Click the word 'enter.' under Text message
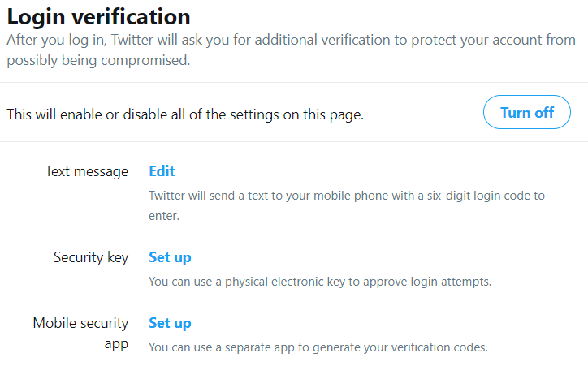Screen dimensions: 588x375 click(164, 216)
